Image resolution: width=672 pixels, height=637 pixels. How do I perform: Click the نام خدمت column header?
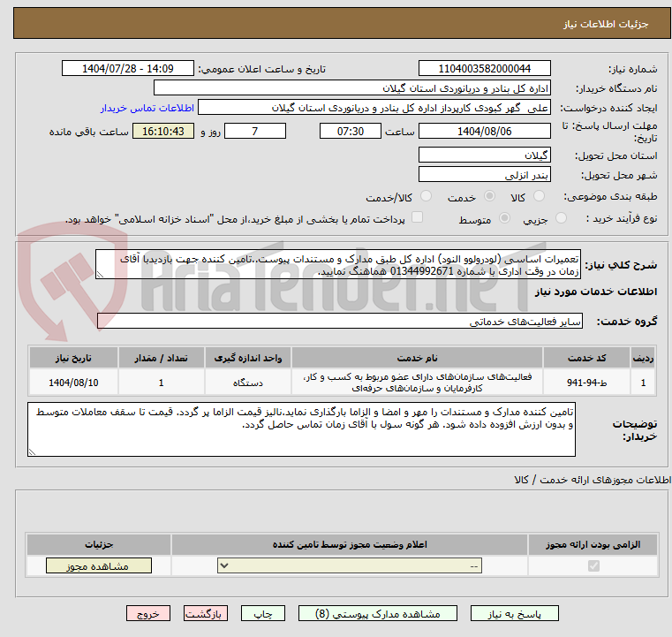[x=417, y=358]
